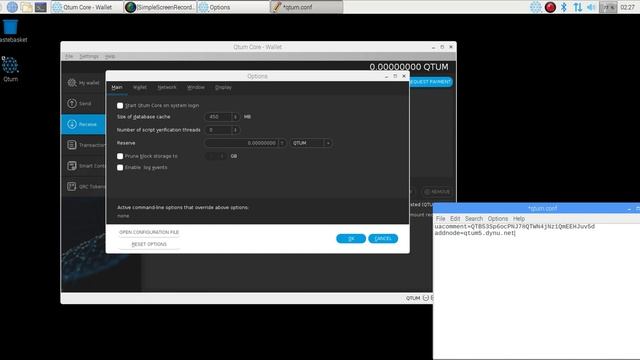Open Options menu in qtum.conf editor

498,219
